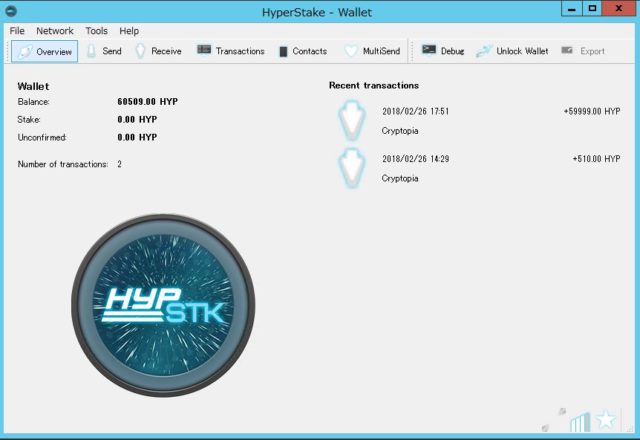Click the Export toolbar button
The image size is (640, 440).
click(583, 51)
